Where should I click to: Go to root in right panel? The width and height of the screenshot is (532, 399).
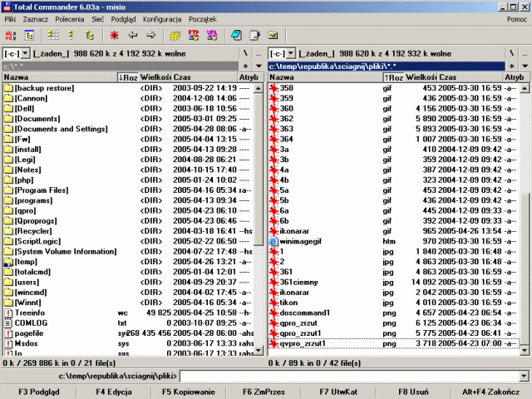[511, 53]
